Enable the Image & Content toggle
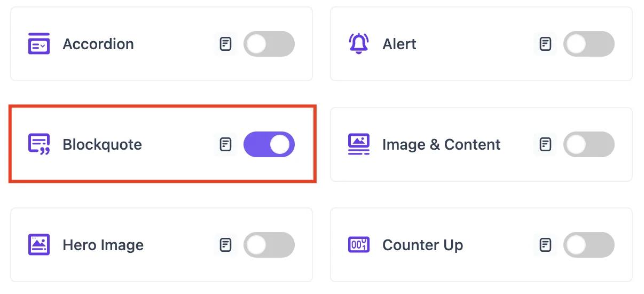 coord(588,144)
